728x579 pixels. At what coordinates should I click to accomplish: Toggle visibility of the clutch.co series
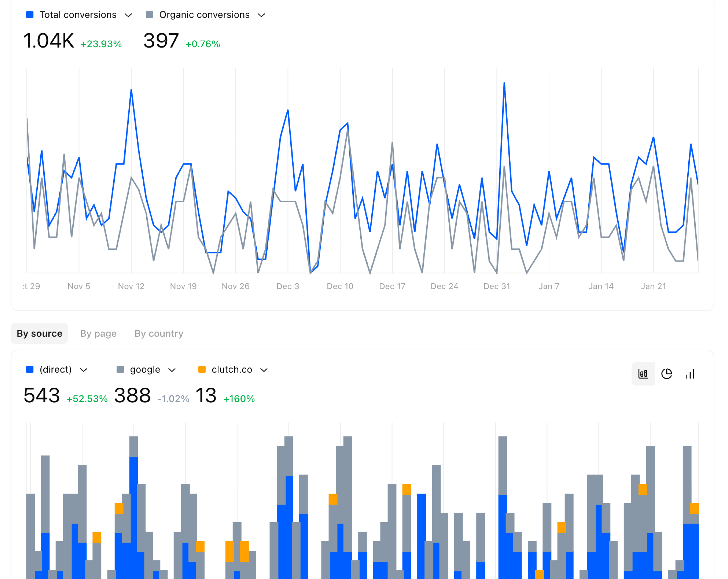tap(203, 369)
